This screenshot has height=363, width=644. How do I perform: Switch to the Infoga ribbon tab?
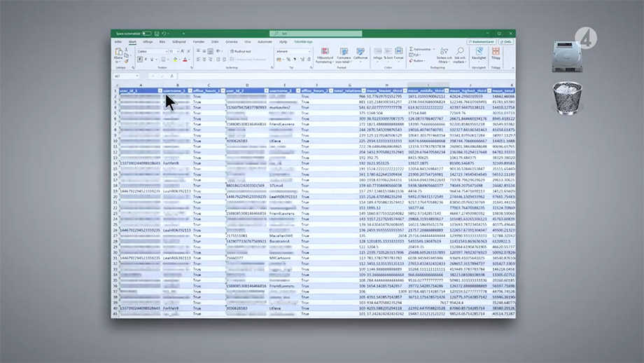(148, 41)
